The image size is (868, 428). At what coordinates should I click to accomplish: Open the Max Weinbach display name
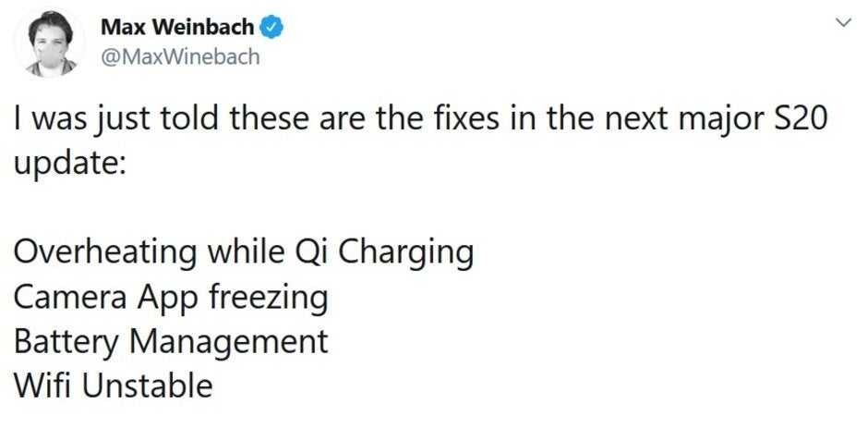(x=177, y=28)
